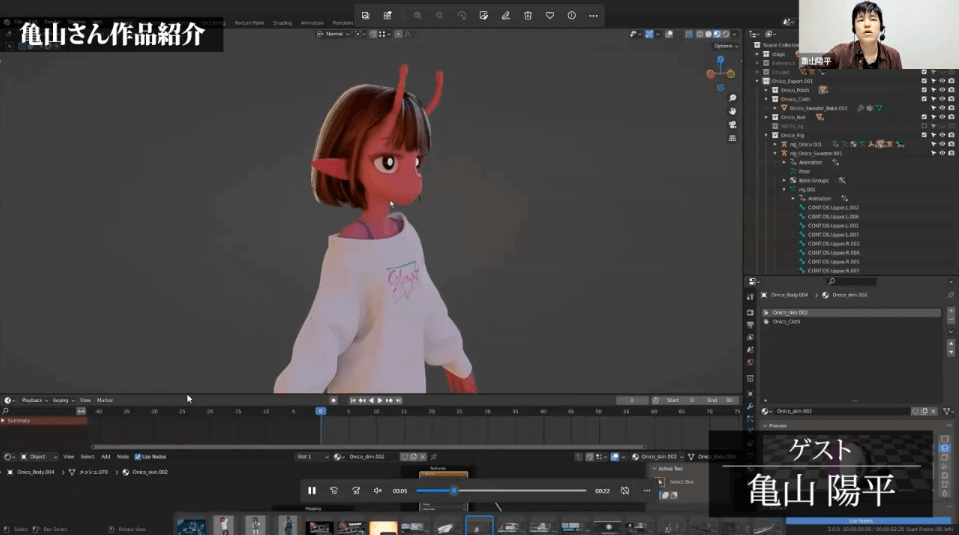Screen dimensions: 959x535
Task: Open node editor Select menu
Action: (x=87, y=457)
